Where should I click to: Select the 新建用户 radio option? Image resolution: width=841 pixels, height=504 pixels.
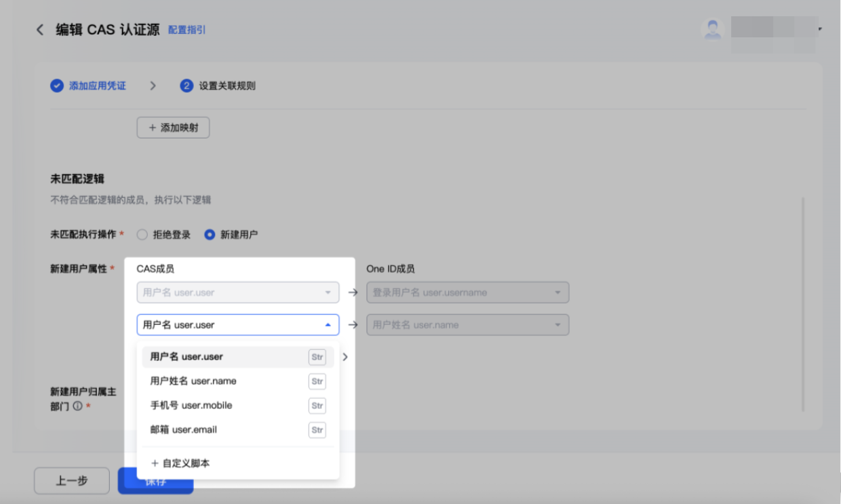coord(210,235)
